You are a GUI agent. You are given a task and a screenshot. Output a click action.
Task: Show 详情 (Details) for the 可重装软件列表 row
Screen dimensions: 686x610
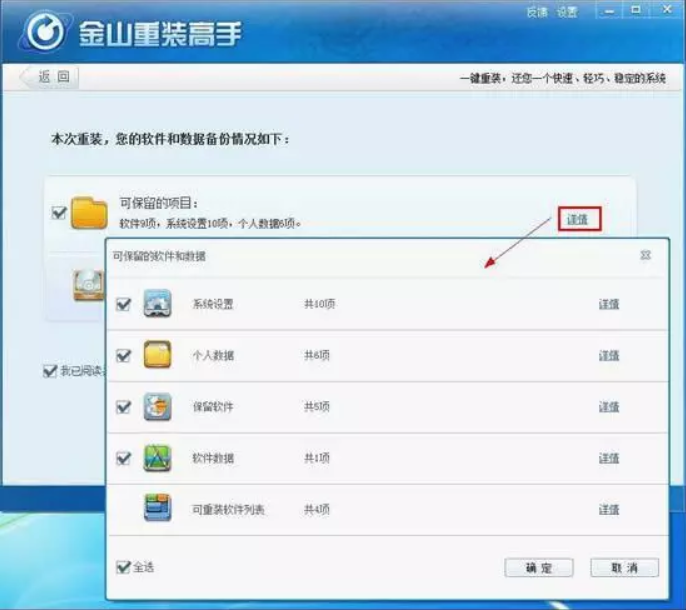coord(609,509)
